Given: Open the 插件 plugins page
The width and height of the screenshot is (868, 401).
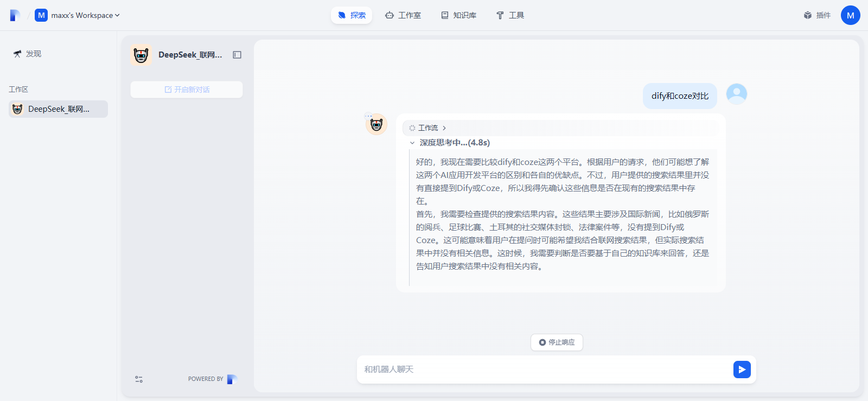Looking at the screenshot, I should point(817,15).
